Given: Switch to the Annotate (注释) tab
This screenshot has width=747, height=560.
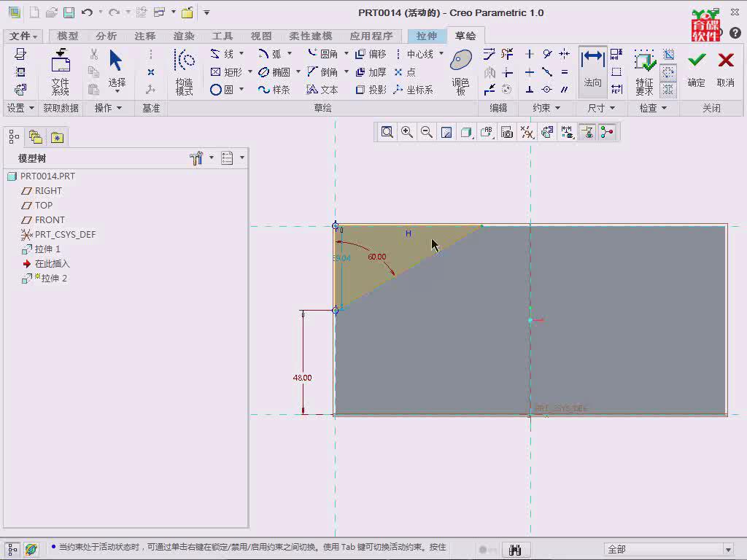Looking at the screenshot, I should tap(144, 36).
